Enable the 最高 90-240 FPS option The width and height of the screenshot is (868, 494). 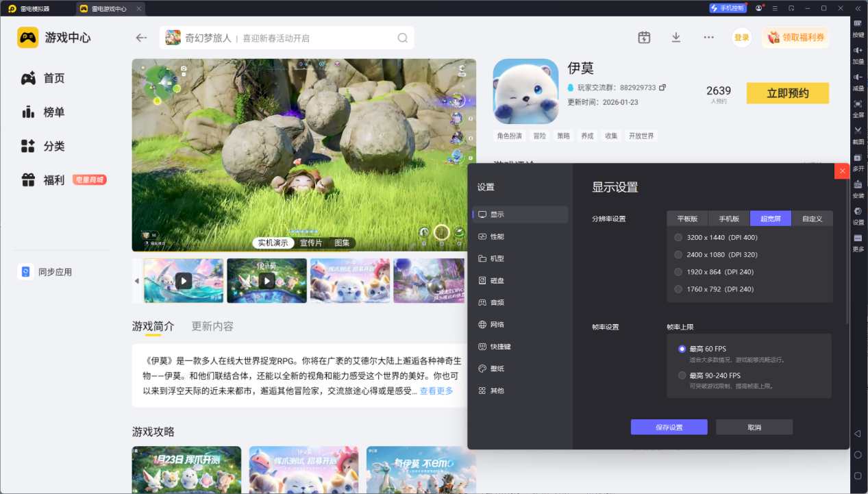682,375
